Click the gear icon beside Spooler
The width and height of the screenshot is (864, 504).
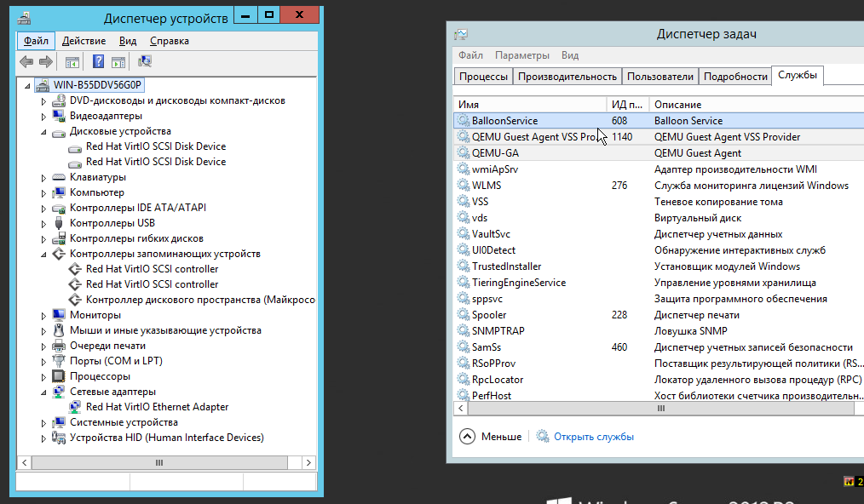click(464, 315)
